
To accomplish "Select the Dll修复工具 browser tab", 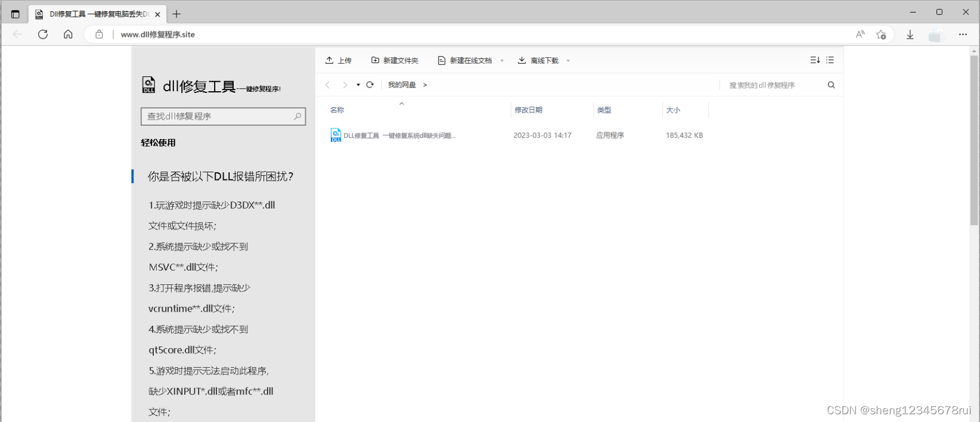I will pos(98,14).
